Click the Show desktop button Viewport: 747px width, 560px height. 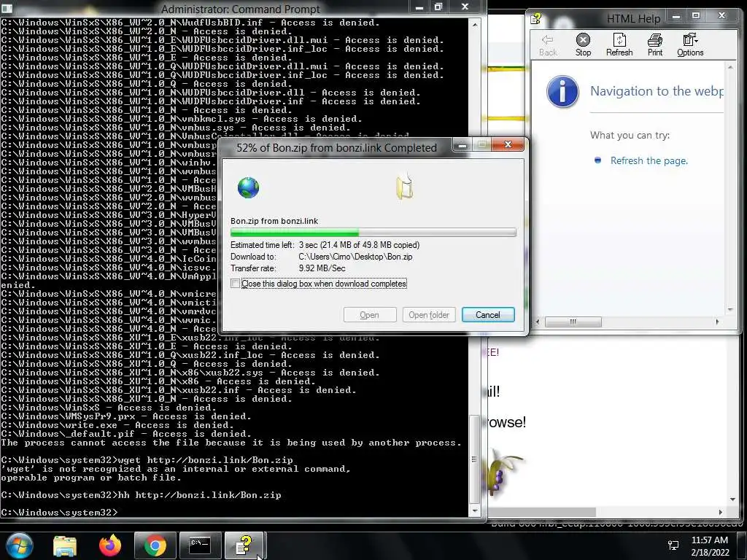pyautogui.click(x=743, y=545)
